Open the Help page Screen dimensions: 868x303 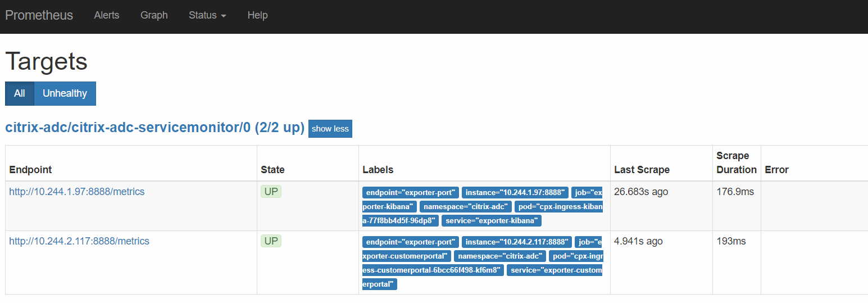[257, 15]
